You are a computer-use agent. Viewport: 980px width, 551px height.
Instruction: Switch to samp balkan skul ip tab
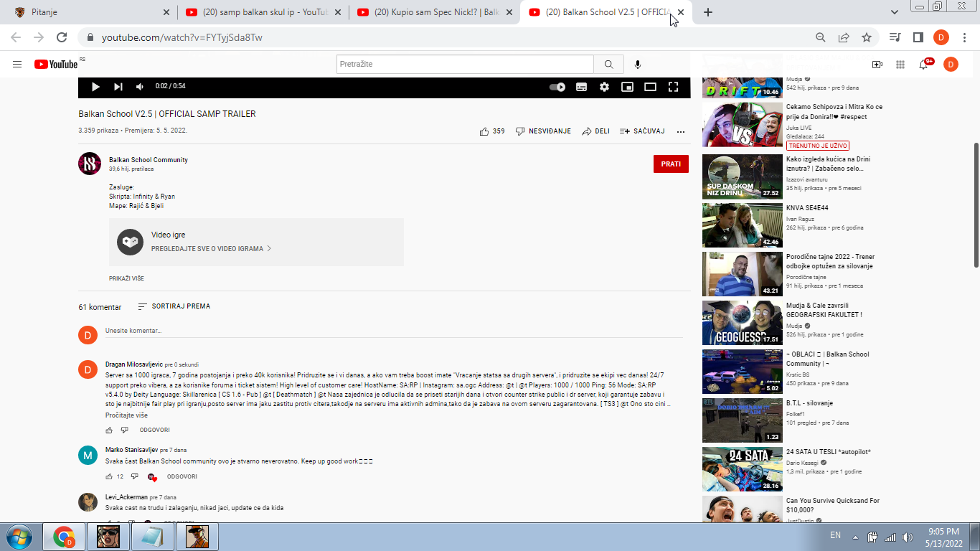(261, 12)
